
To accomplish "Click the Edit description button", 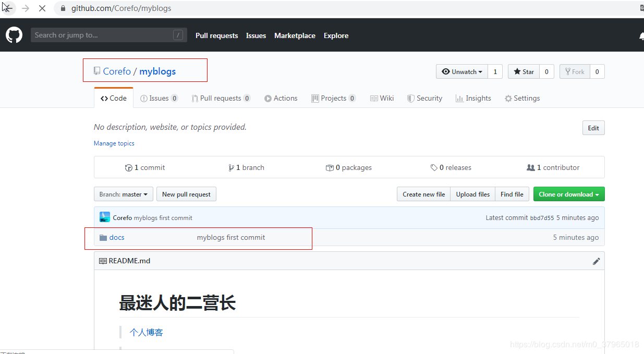I will pyautogui.click(x=593, y=128).
